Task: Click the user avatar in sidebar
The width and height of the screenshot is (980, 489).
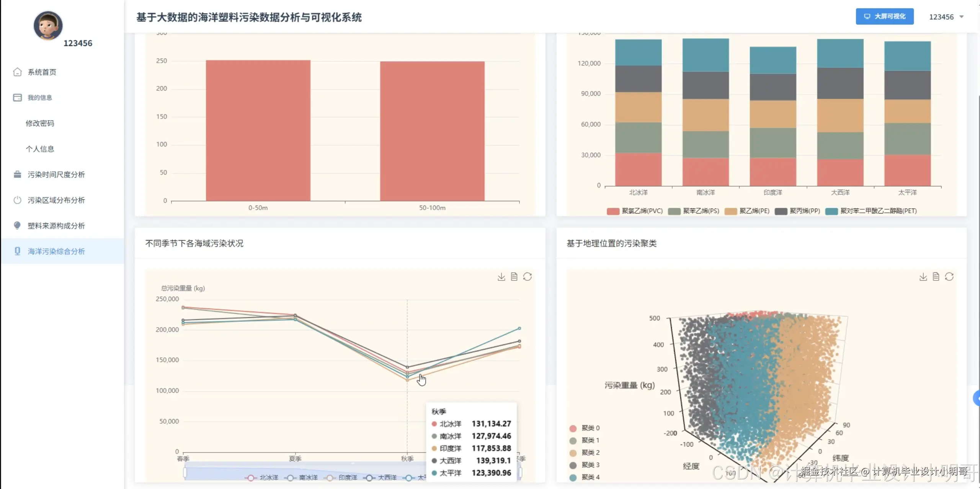Action: point(48,25)
